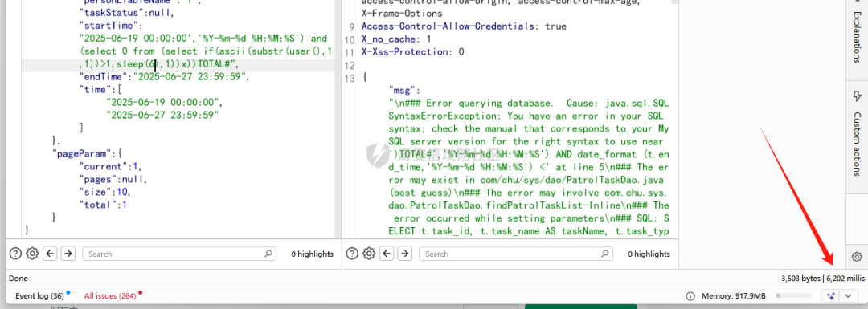Image resolution: width=868 pixels, height=309 pixels.
Task: Go to previous match in request panel
Action: [51, 254]
